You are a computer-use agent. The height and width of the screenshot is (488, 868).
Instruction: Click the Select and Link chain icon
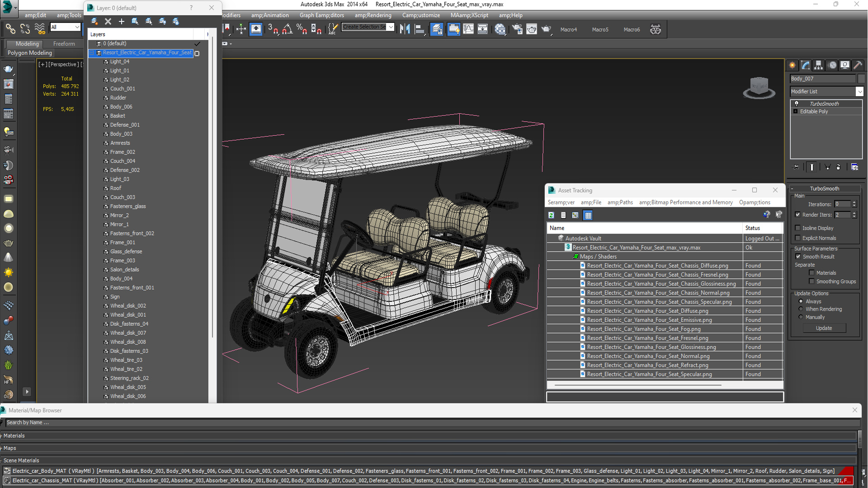point(10,29)
